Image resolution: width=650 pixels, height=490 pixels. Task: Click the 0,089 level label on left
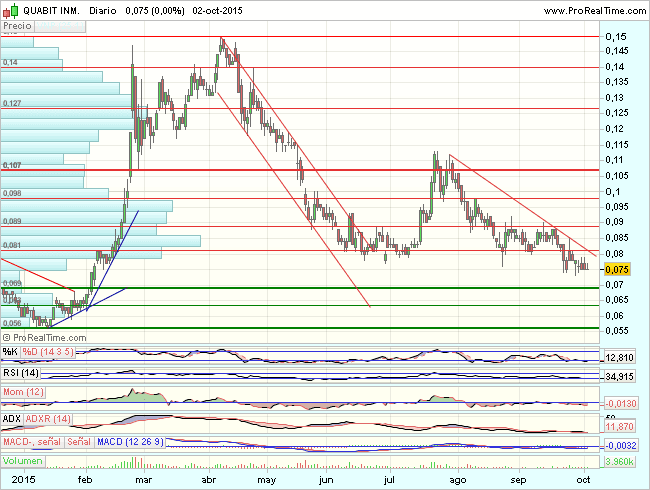(x=12, y=221)
